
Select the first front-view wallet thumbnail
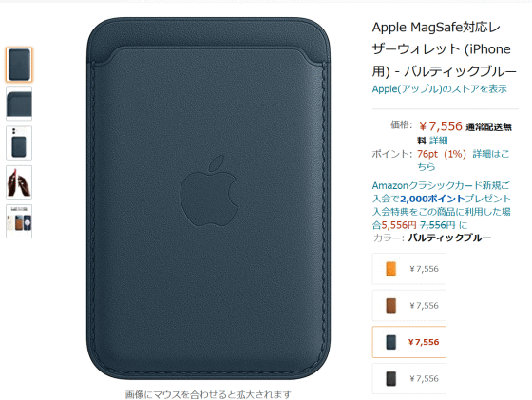point(19,65)
